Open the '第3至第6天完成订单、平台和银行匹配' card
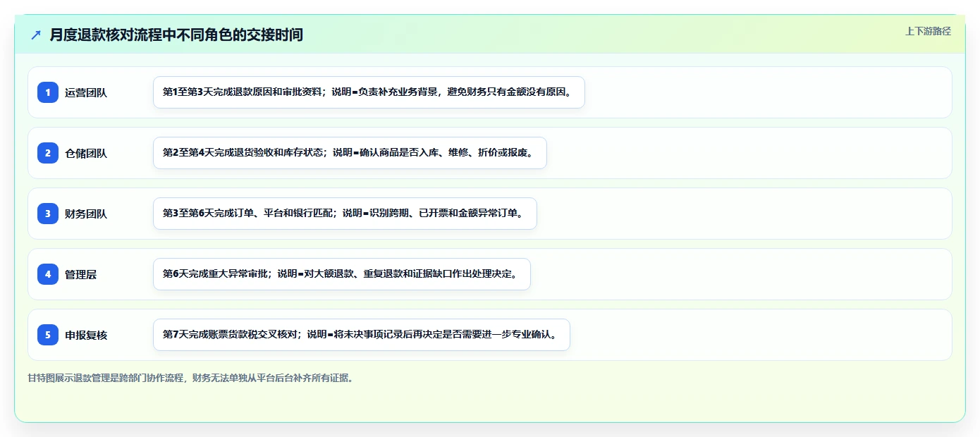980x437 pixels. click(345, 214)
